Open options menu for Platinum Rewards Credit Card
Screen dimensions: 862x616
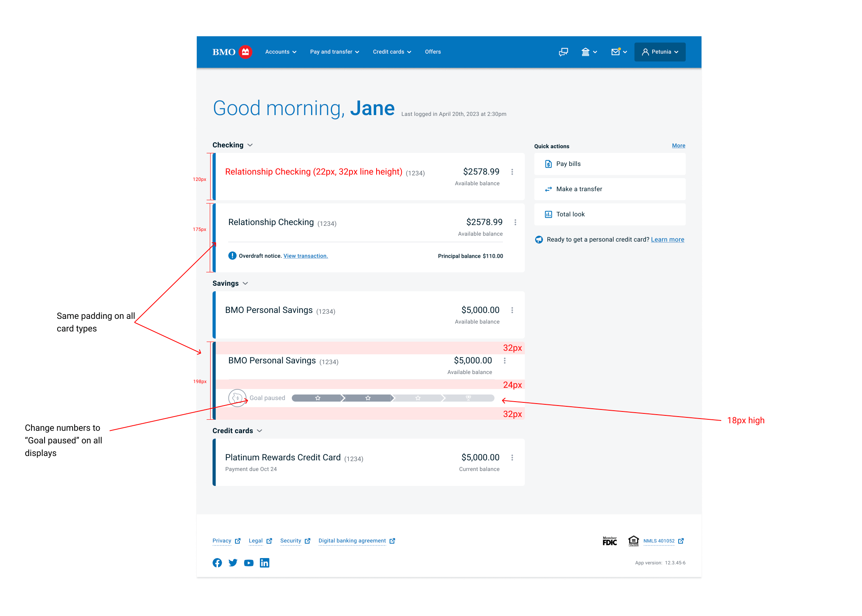point(512,458)
